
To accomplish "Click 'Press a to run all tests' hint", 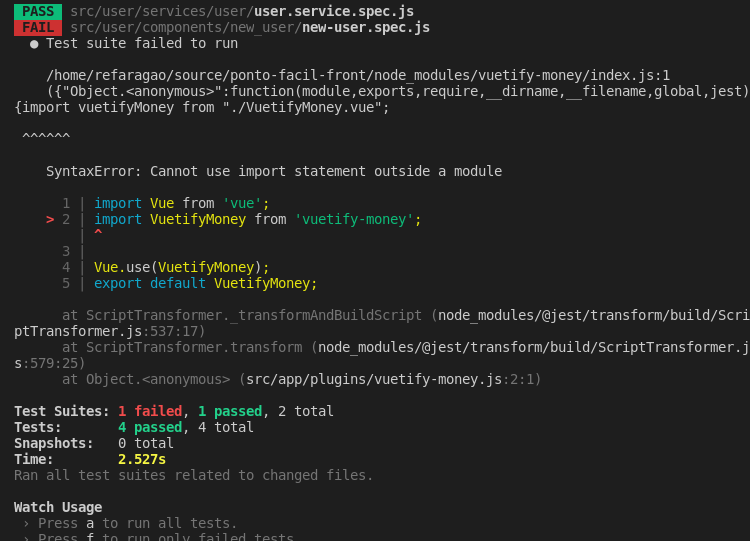I will point(138,523).
